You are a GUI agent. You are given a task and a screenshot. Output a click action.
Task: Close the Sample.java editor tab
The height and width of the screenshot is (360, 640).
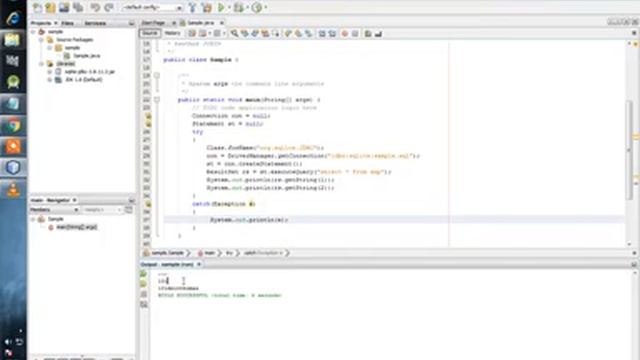click(x=222, y=23)
